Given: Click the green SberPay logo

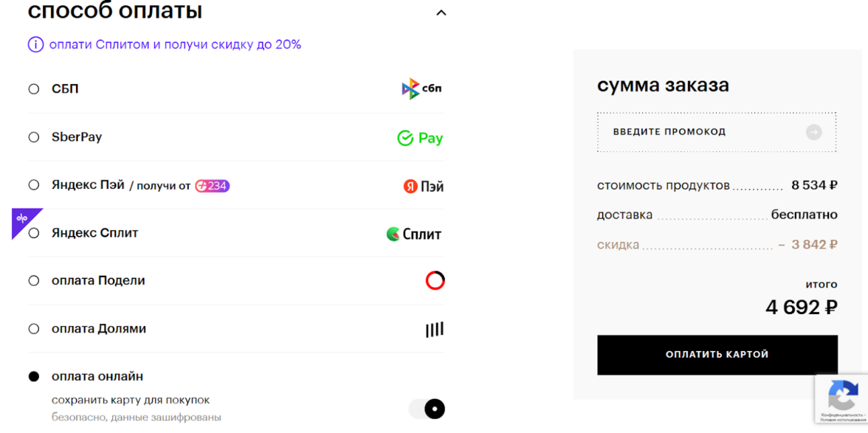Looking at the screenshot, I should [420, 138].
